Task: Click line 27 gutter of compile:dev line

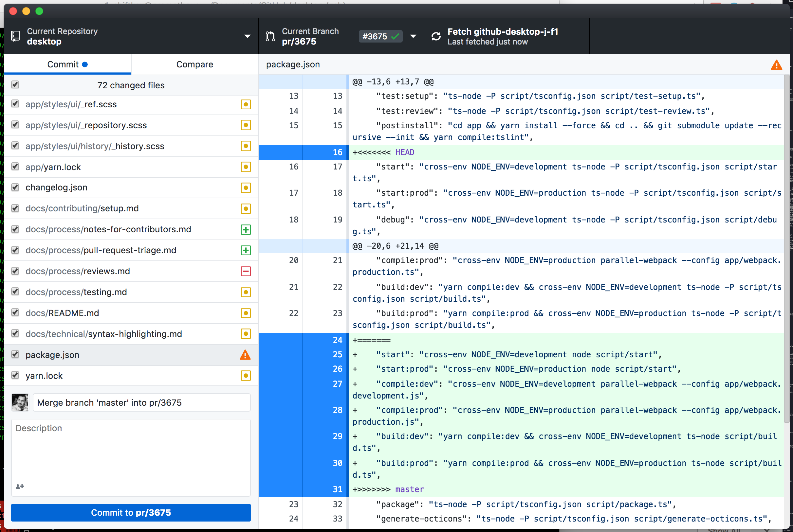Action: (x=304, y=389)
